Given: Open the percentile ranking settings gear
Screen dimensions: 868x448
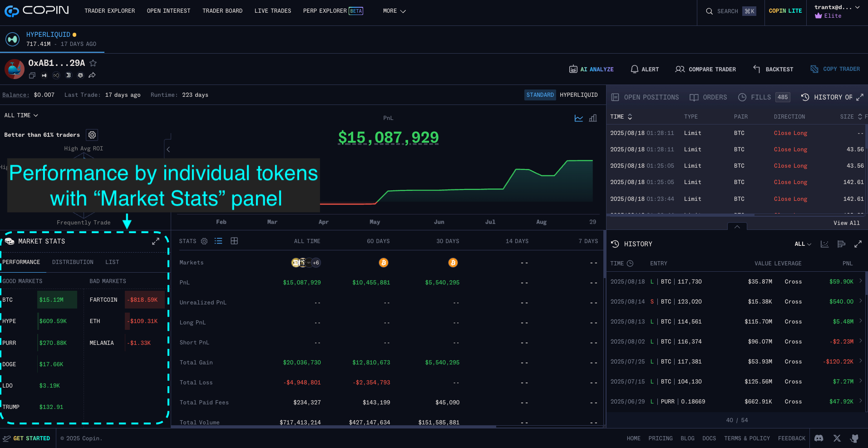Looking at the screenshot, I should 92,135.
